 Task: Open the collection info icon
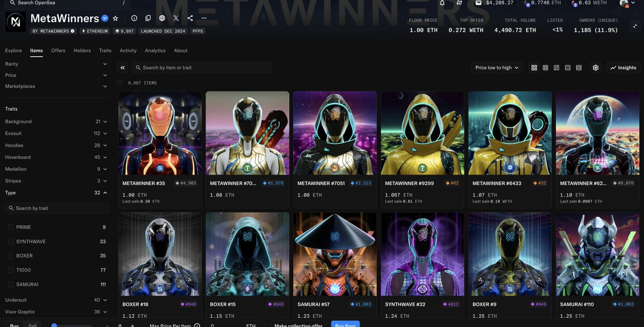[x=134, y=18]
